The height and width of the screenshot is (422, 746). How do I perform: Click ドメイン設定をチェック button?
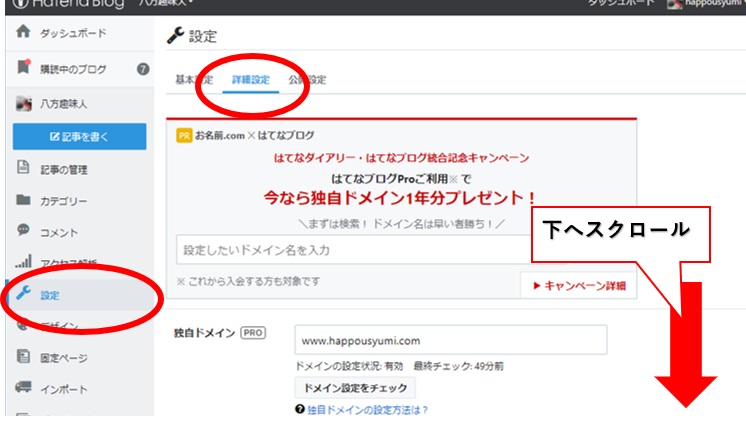pyautogui.click(x=355, y=388)
